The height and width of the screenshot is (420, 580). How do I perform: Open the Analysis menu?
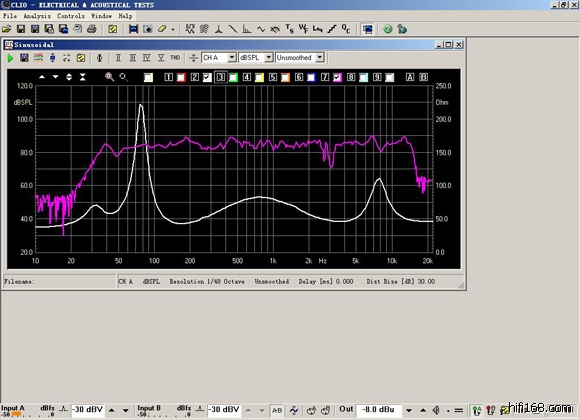[37, 16]
